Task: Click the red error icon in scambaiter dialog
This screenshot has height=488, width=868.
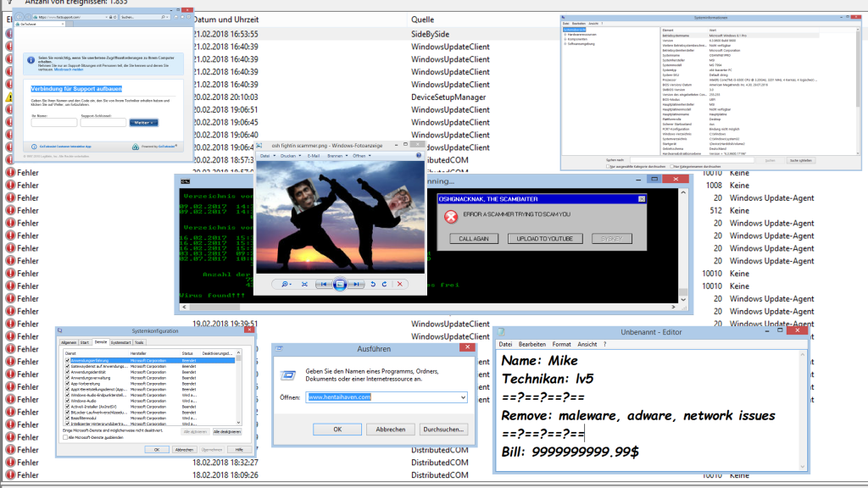Action: click(451, 216)
